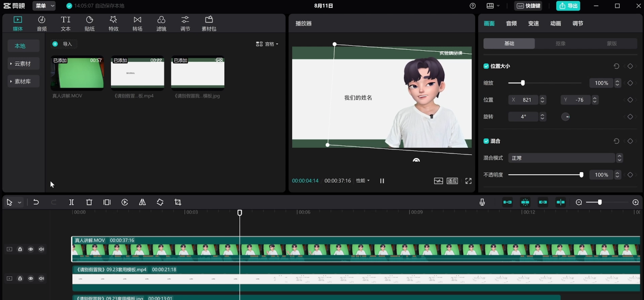Click the 不透明度 opacity slider handle
The image size is (644, 300).
pyautogui.click(x=581, y=175)
